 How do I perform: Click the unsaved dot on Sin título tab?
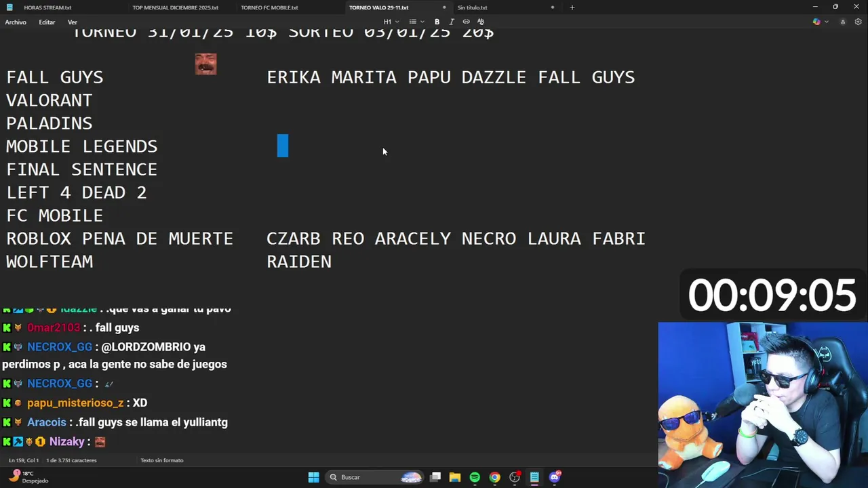tap(553, 7)
